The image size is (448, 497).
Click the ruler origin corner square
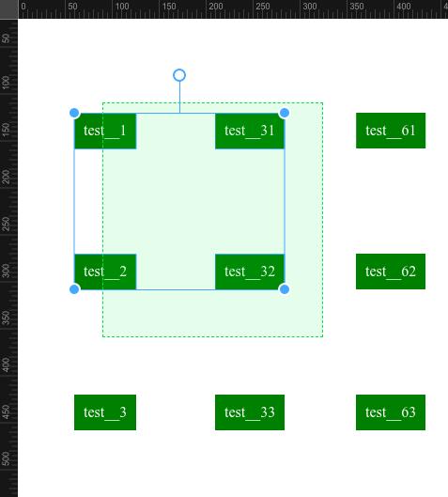pos(8,9)
